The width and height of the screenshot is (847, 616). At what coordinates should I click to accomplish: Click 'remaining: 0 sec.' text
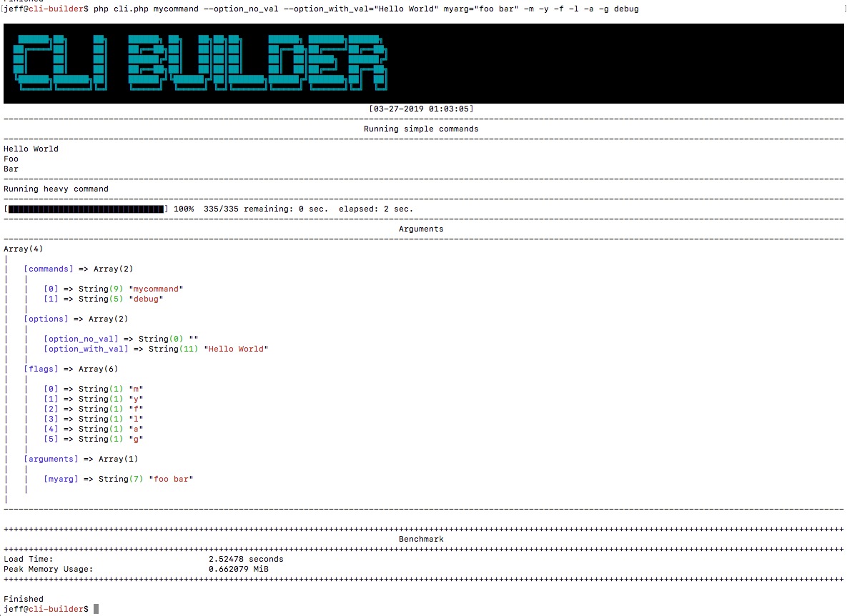pyautogui.click(x=286, y=209)
